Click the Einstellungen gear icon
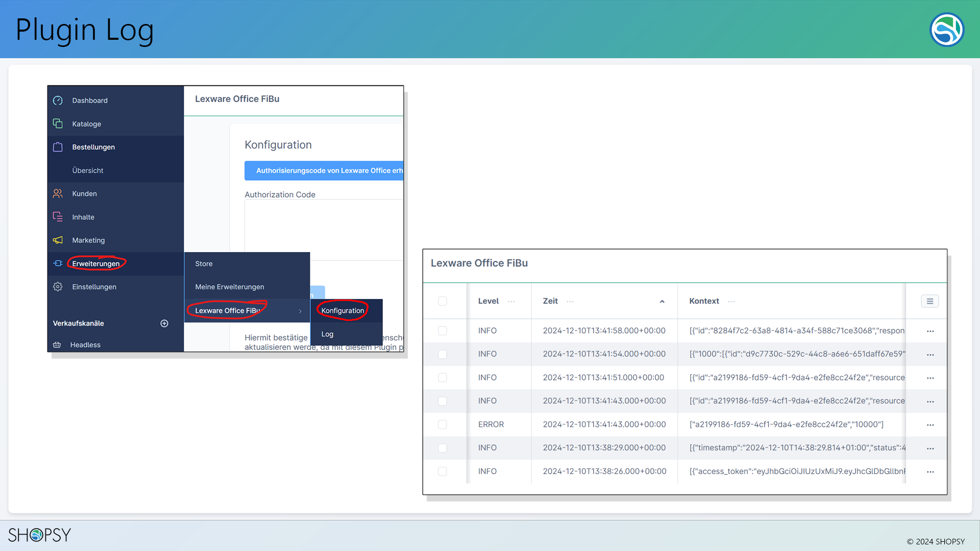This screenshot has height=551, width=980. [x=58, y=287]
